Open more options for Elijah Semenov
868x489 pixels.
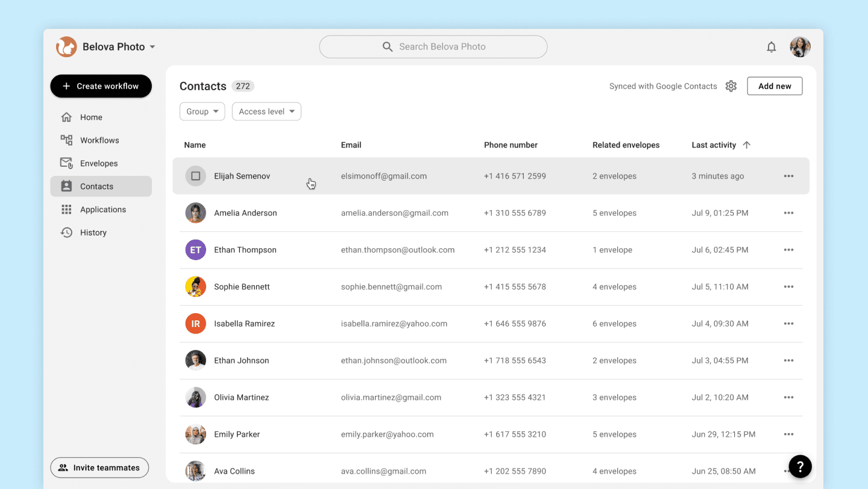[788, 176]
